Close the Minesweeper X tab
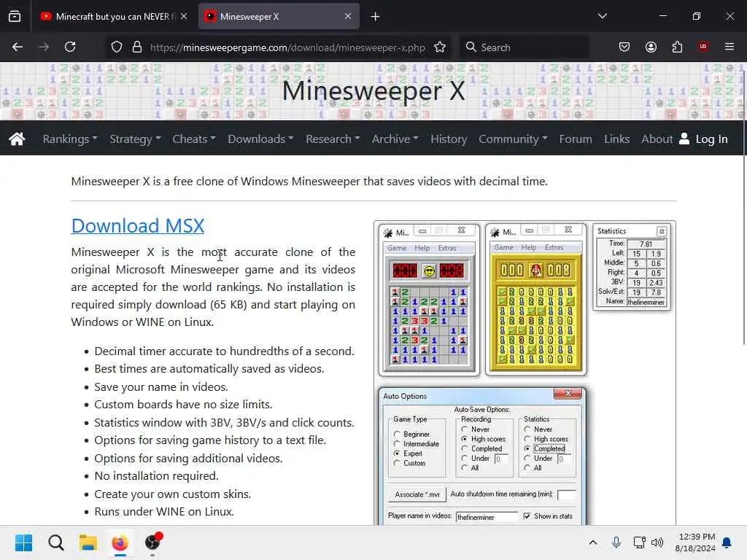The image size is (747, 560). pos(348,17)
